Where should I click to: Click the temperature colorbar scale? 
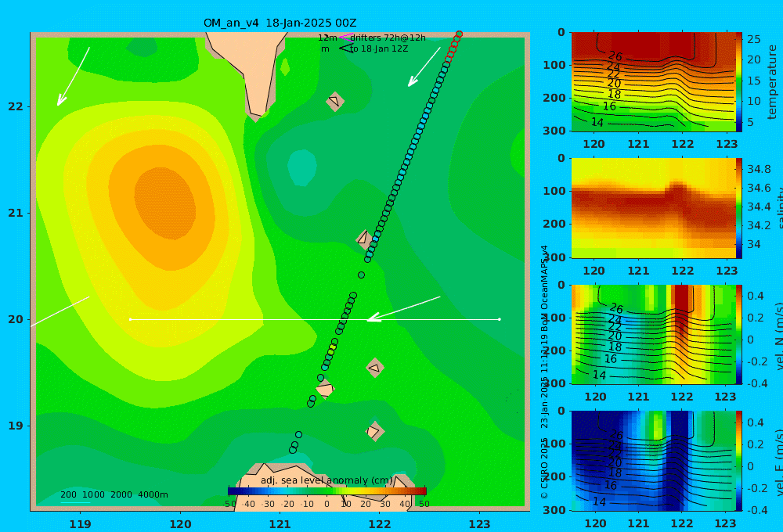point(739,82)
